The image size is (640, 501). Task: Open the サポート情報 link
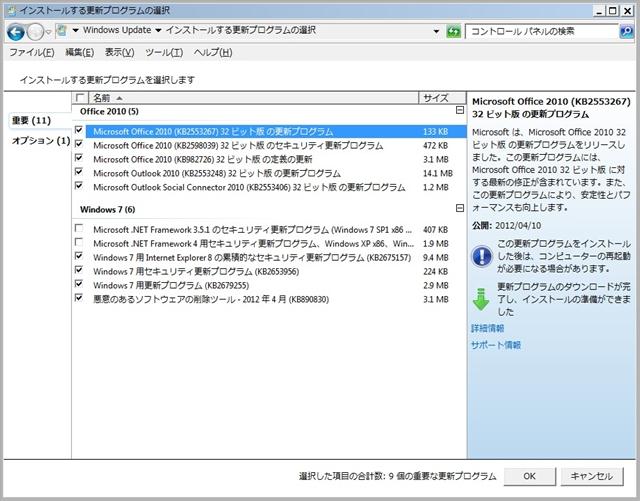click(x=496, y=345)
